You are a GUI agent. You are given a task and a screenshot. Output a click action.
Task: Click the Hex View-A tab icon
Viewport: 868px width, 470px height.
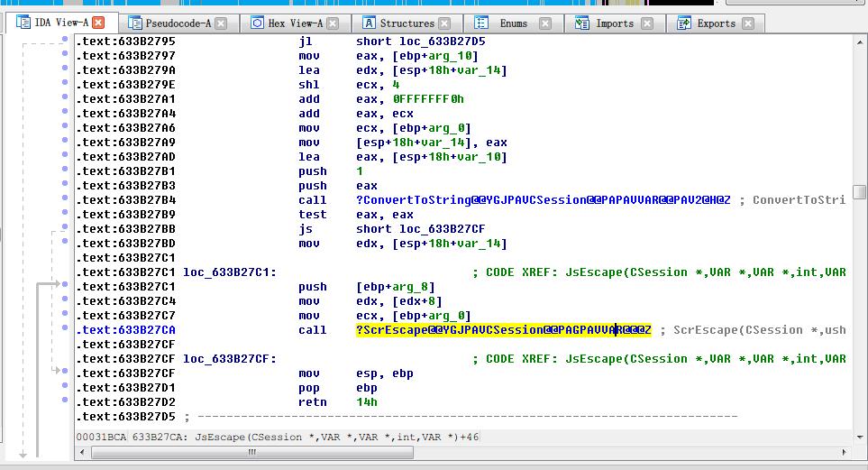coord(257,23)
